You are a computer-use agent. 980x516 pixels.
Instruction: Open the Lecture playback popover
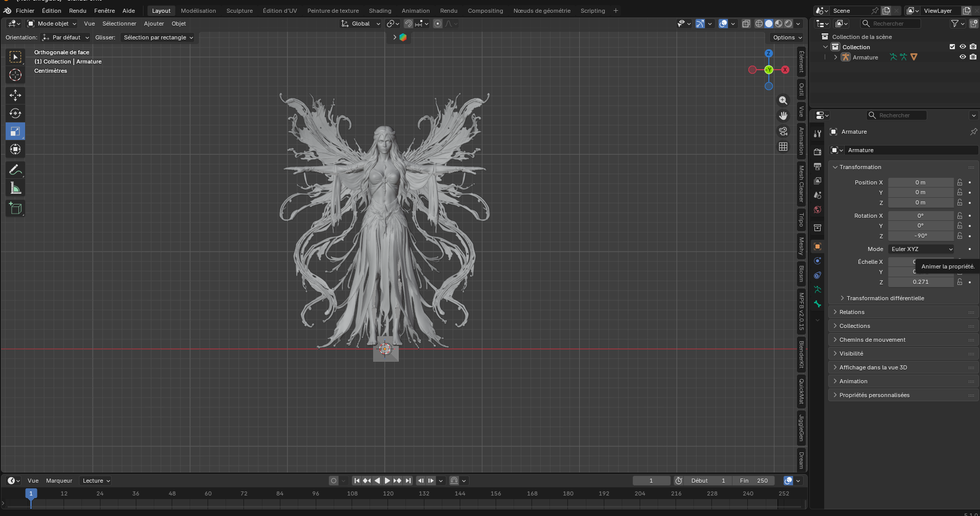96,481
